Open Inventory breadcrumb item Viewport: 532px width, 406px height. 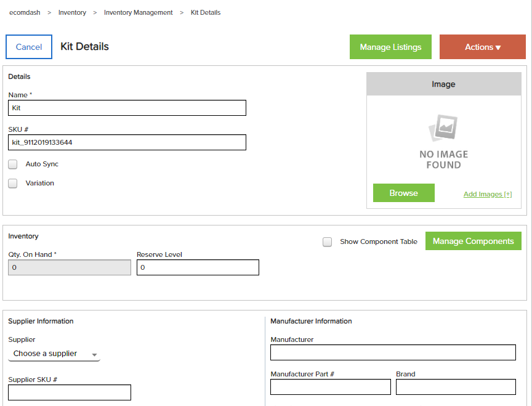tap(72, 12)
